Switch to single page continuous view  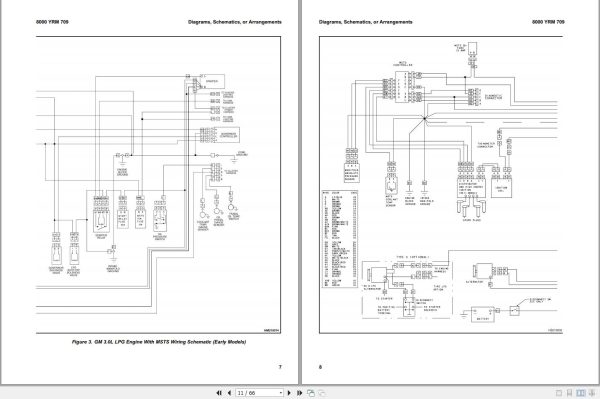(569, 393)
